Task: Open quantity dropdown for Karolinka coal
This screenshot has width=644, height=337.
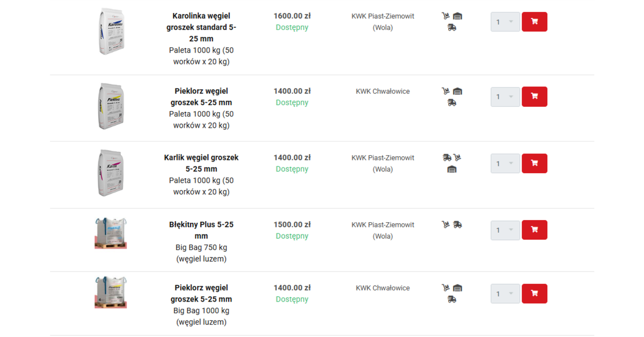Action: click(x=505, y=22)
